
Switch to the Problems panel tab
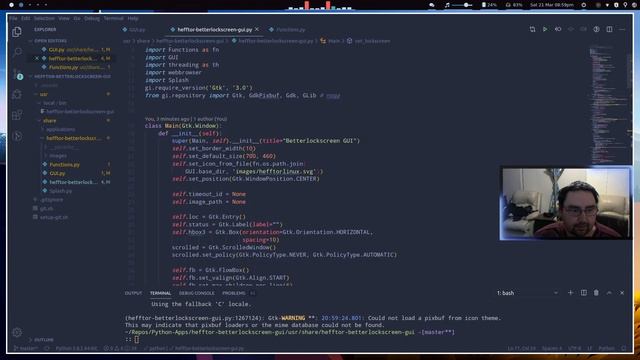pyautogui.click(x=233, y=293)
